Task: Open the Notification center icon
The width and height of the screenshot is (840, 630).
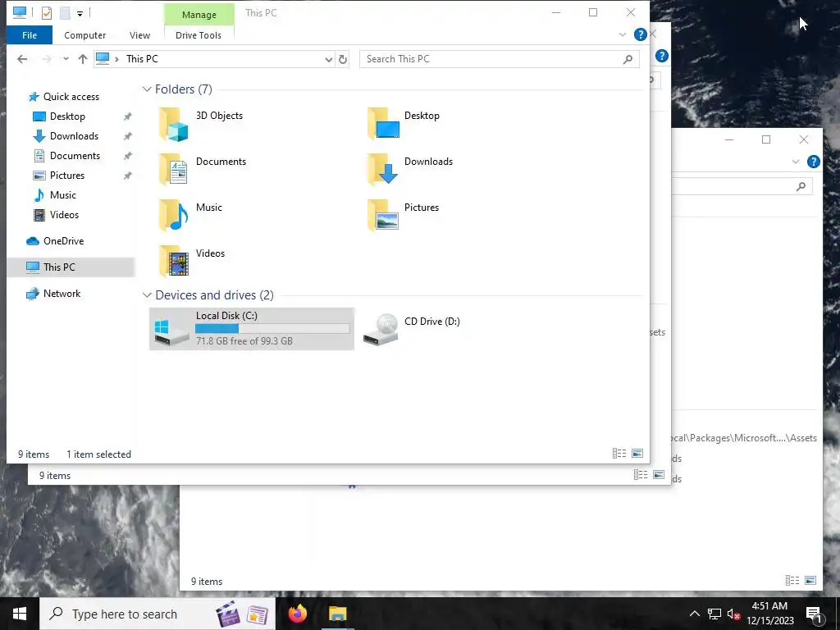Action: coord(815,614)
